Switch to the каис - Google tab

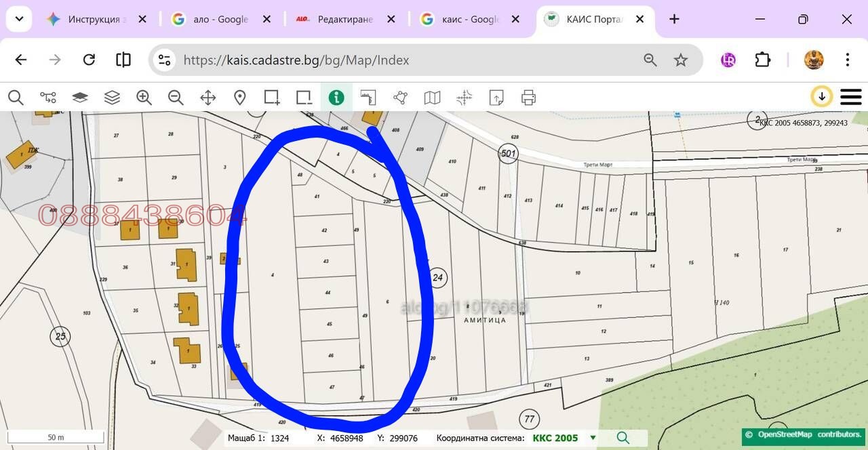(470, 20)
